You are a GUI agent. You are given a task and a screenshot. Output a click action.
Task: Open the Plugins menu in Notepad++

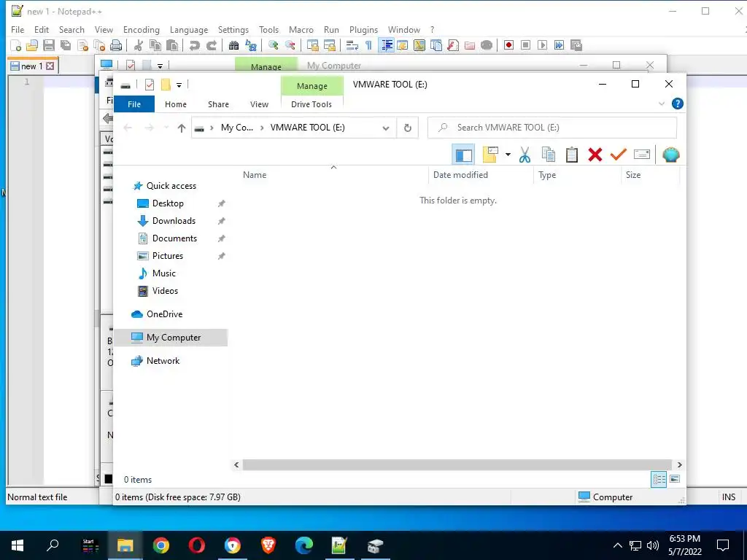(x=363, y=29)
